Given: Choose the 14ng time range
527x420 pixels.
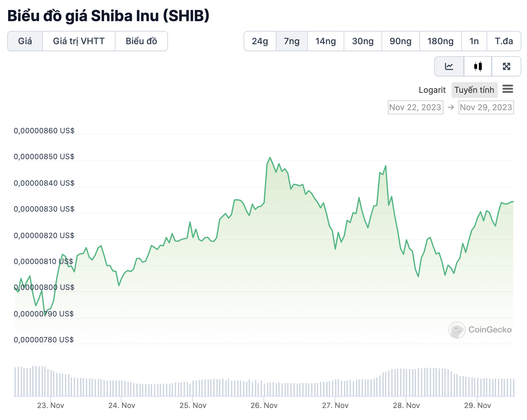Looking at the screenshot, I should click(326, 41).
